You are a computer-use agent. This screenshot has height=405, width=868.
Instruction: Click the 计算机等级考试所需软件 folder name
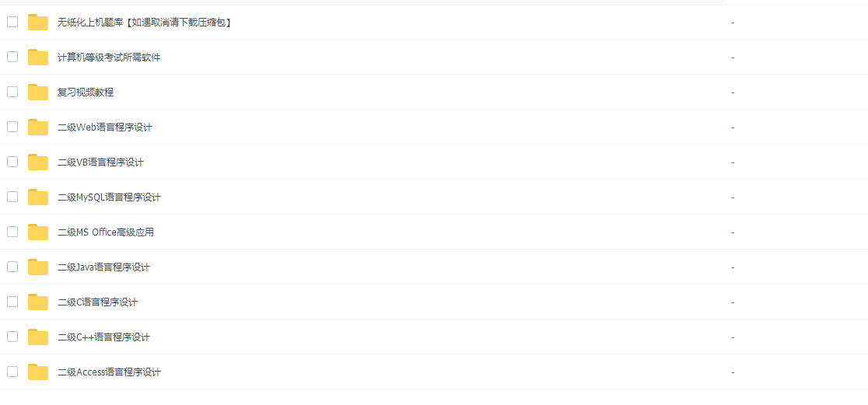[x=109, y=58]
